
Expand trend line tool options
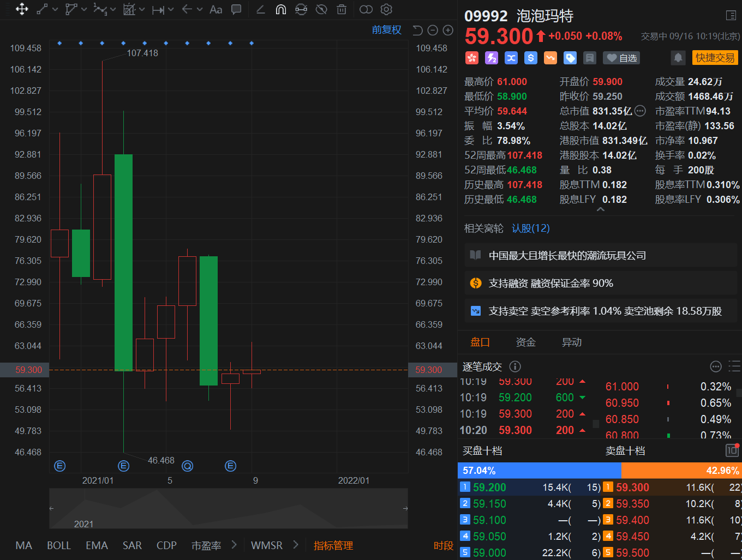55,9
